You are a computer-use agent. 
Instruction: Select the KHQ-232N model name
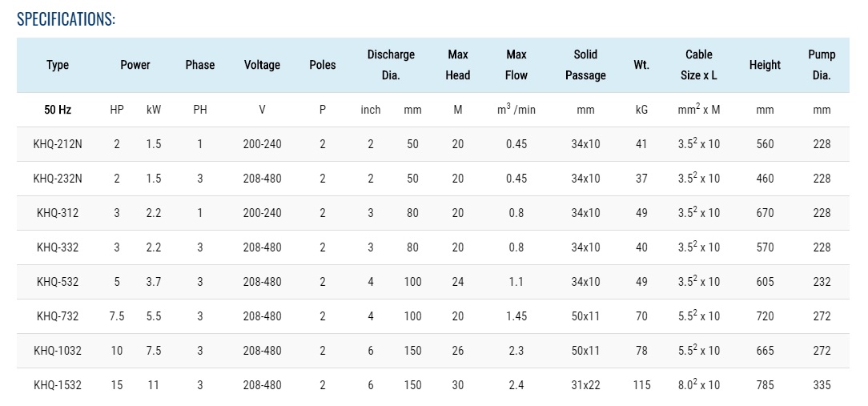pyautogui.click(x=58, y=179)
